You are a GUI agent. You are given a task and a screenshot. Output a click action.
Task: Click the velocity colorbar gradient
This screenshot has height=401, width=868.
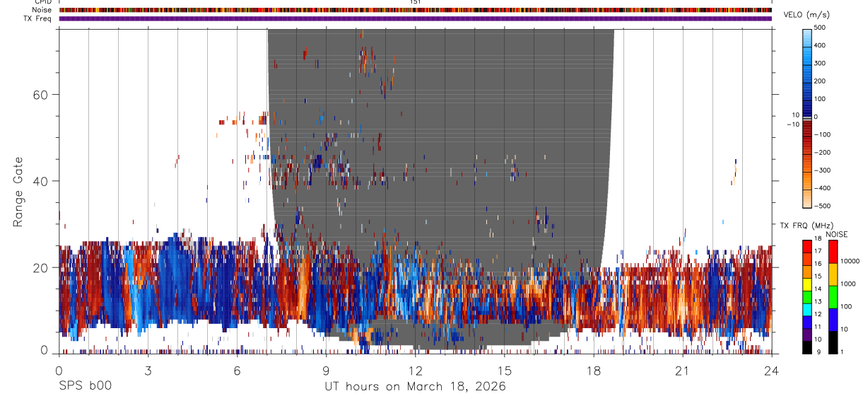807,117
